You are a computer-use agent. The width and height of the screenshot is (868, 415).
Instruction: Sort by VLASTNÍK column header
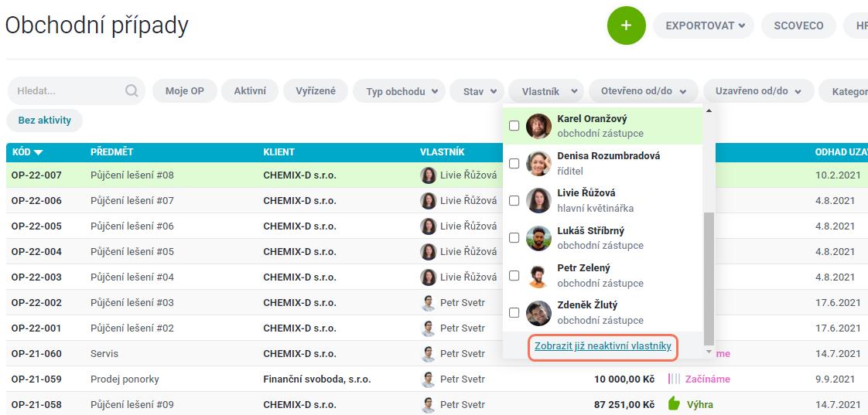tap(442, 152)
